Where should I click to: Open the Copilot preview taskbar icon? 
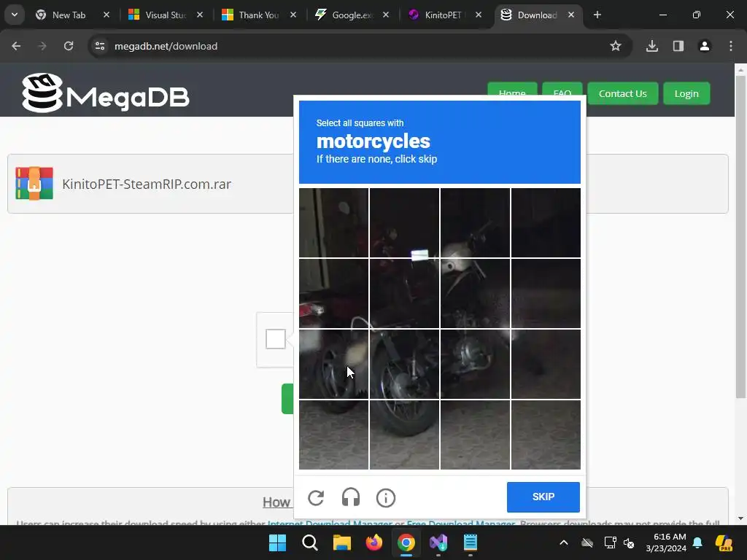point(724,542)
